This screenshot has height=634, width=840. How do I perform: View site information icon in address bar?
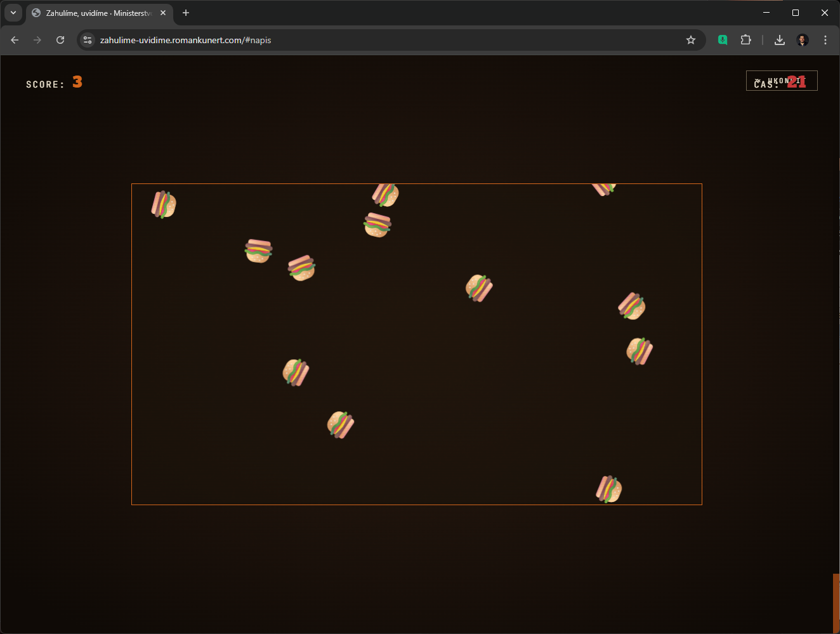click(x=88, y=40)
